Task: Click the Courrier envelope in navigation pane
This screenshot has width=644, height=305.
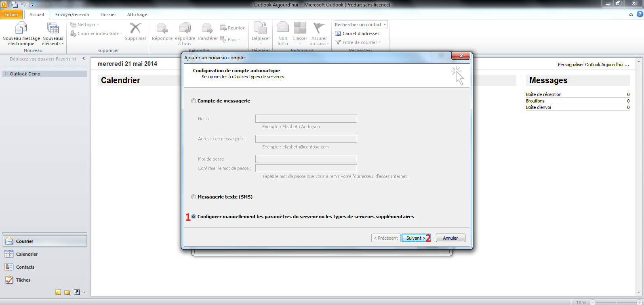Action: point(9,241)
